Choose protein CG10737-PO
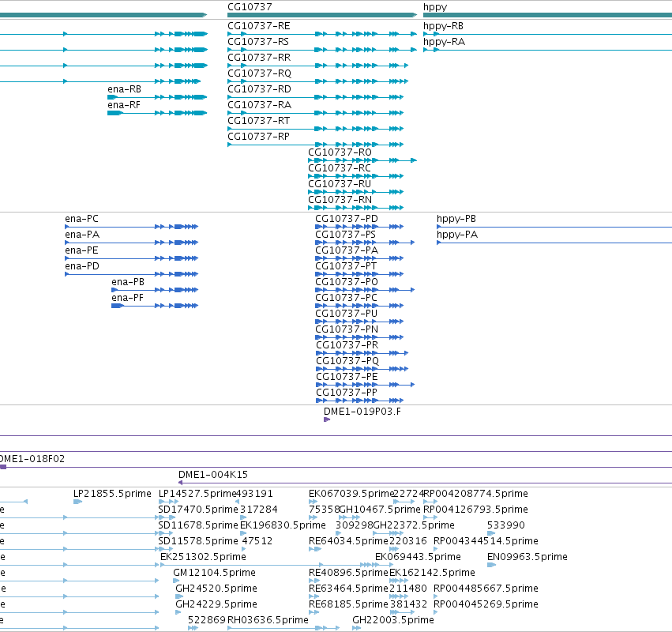The width and height of the screenshot is (672, 632). pyautogui.click(x=347, y=282)
